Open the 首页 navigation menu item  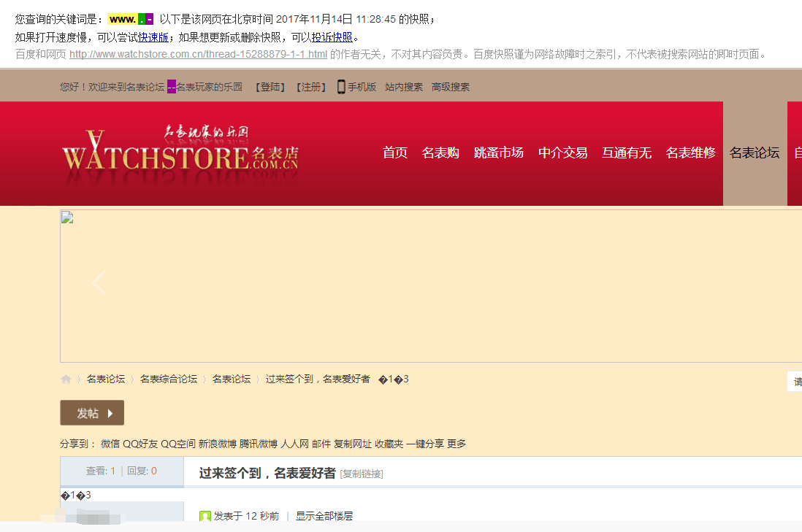point(394,153)
